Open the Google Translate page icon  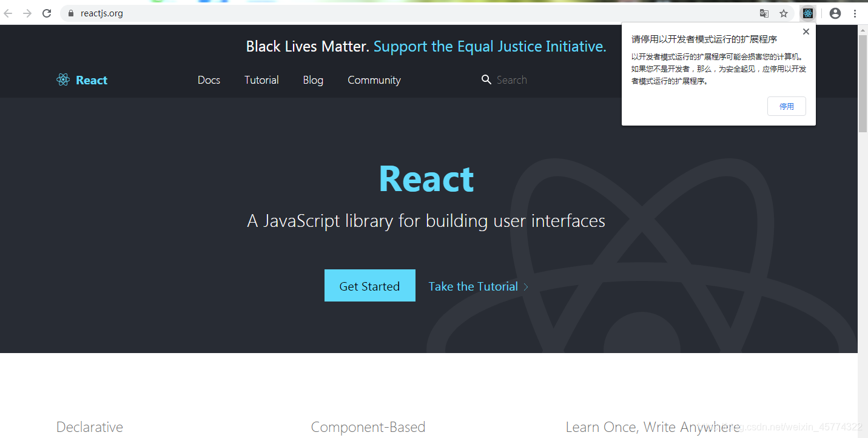pos(764,13)
